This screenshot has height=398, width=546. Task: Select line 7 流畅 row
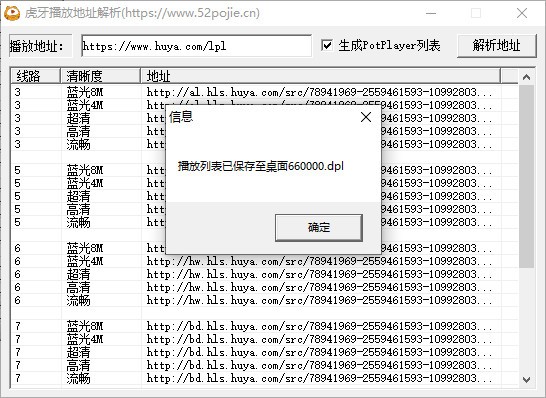265,378
